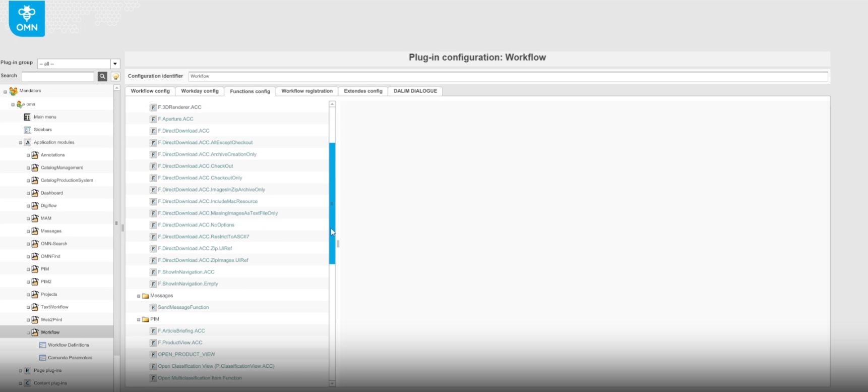Image resolution: width=868 pixels, height=392 pixels.
Task: Click the Main menu icon
Action: [28, 117]
